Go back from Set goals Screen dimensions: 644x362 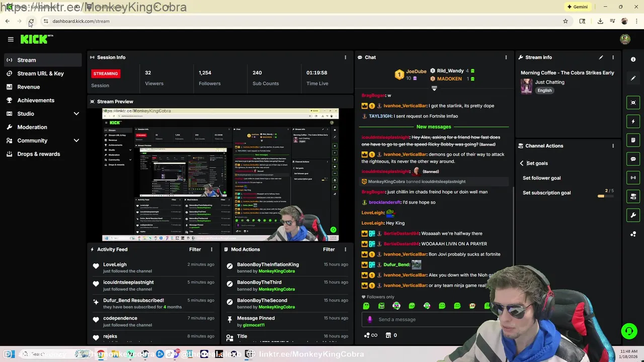tap(522, 163)
